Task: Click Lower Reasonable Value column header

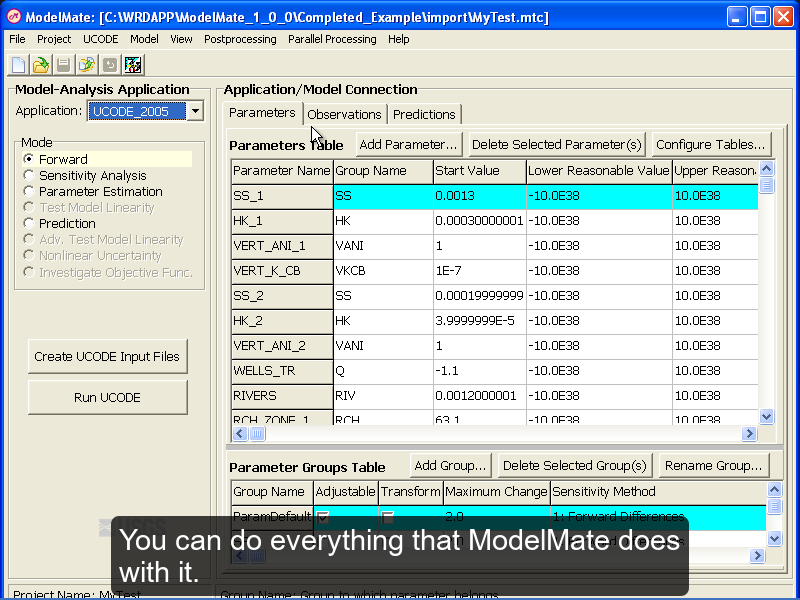Action: [x=599, y=171]
